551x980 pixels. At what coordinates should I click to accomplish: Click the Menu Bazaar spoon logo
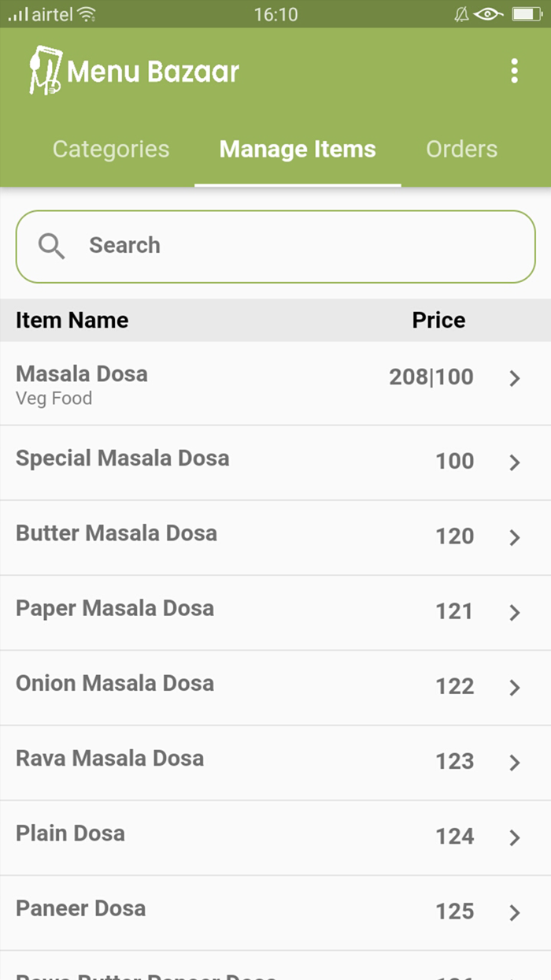43,70
